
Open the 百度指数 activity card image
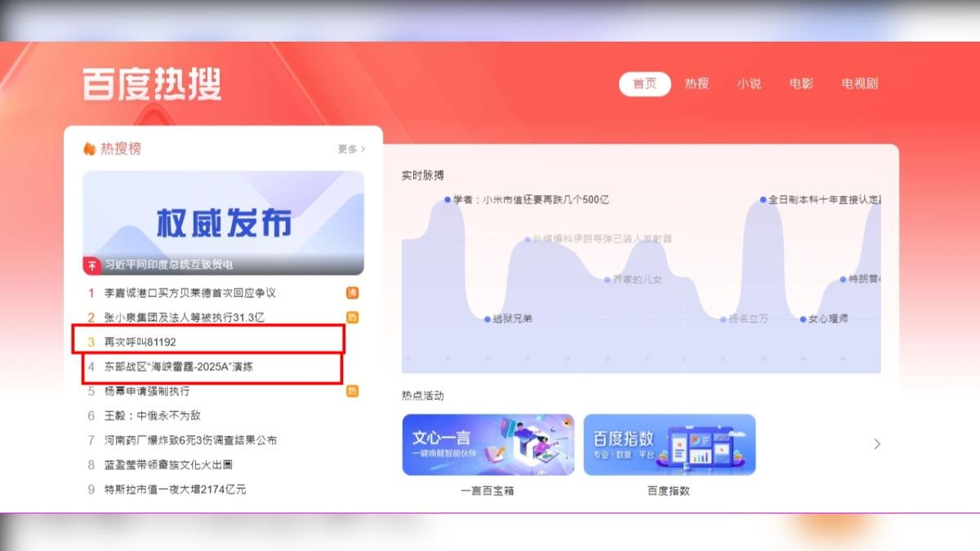[670, 445]
